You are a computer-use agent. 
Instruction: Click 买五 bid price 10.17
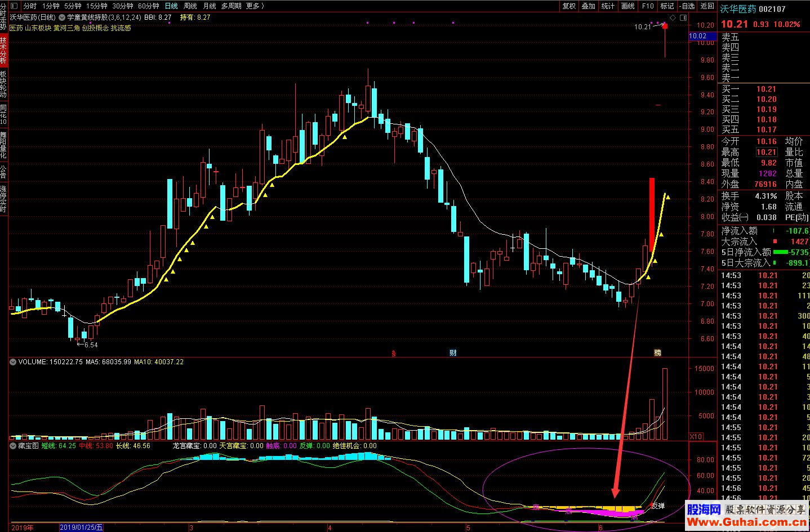766,129
